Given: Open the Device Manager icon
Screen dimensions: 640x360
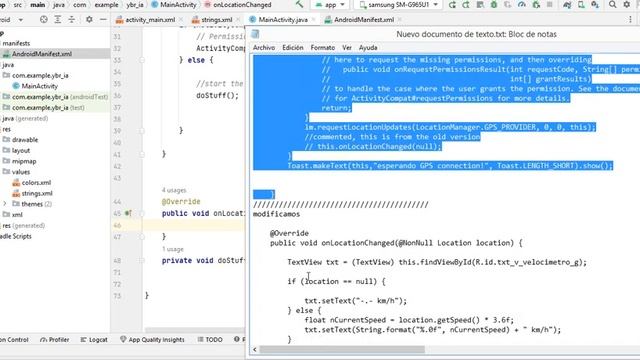Looking at the screenshot, I should pos(581,5).
